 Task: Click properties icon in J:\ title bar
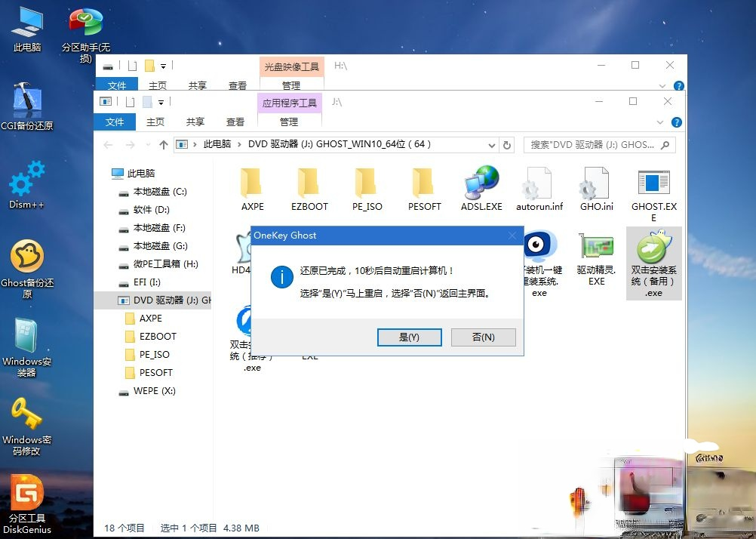point(131,103)
